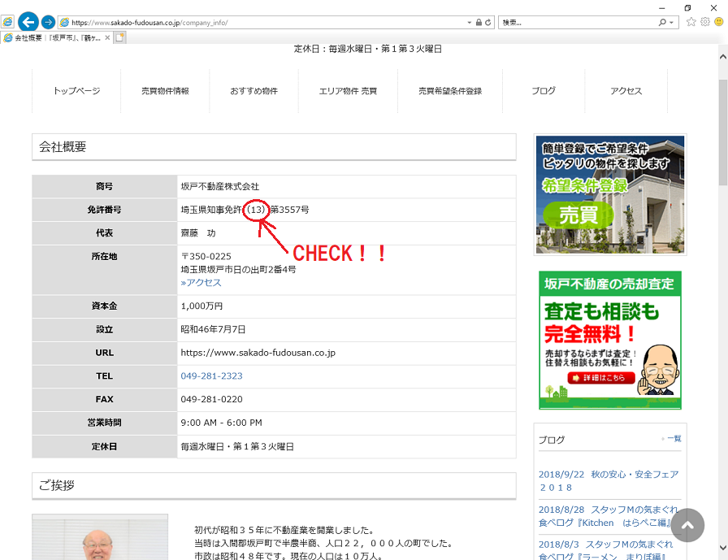Open blog post 秋の安心・安全フェア 2018
Viewport: 728px width, 560px height.
609,481
